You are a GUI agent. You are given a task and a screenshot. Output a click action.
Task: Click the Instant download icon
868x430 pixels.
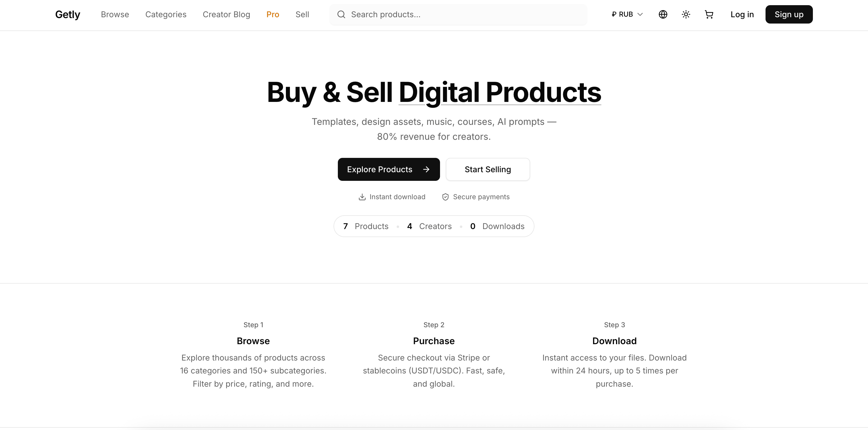click(362, 197)
